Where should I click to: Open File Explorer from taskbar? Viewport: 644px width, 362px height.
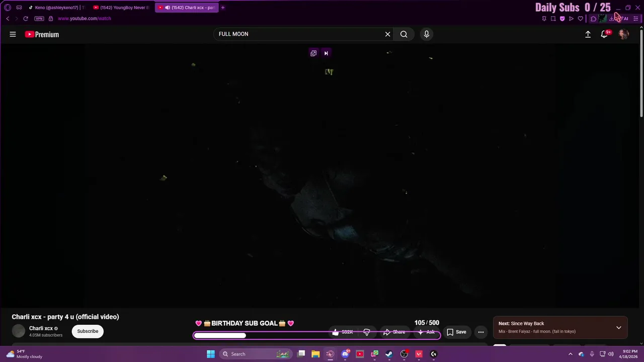coord(315,354)
